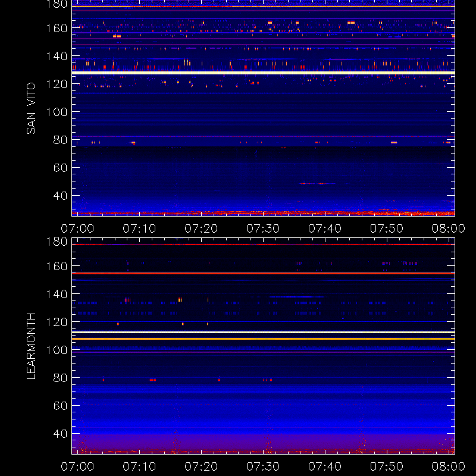Screen dimensions: 476x476
Task: Choose Learmonth frequency label 160
Action: [x=57, y=266]
